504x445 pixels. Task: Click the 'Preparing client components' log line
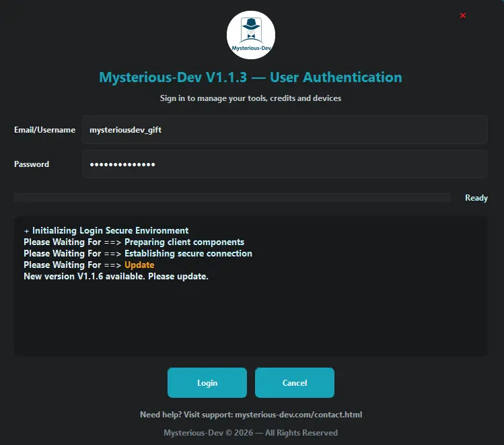(x=134, y=242)
